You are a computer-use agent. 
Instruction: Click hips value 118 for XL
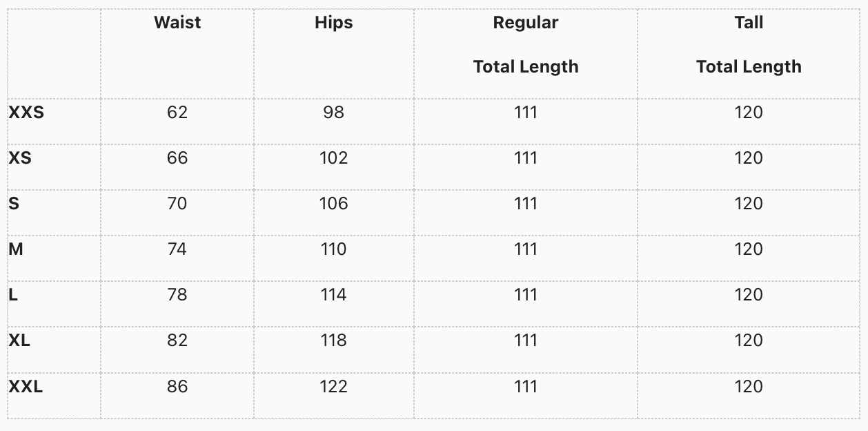pyautogui.click(x=333, y=341)
